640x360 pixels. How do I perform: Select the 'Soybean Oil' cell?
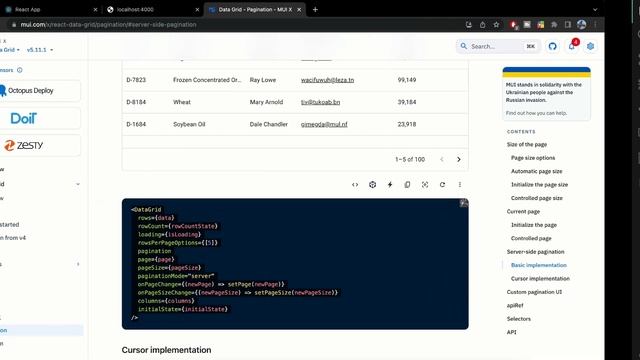(x=189, y=124)
